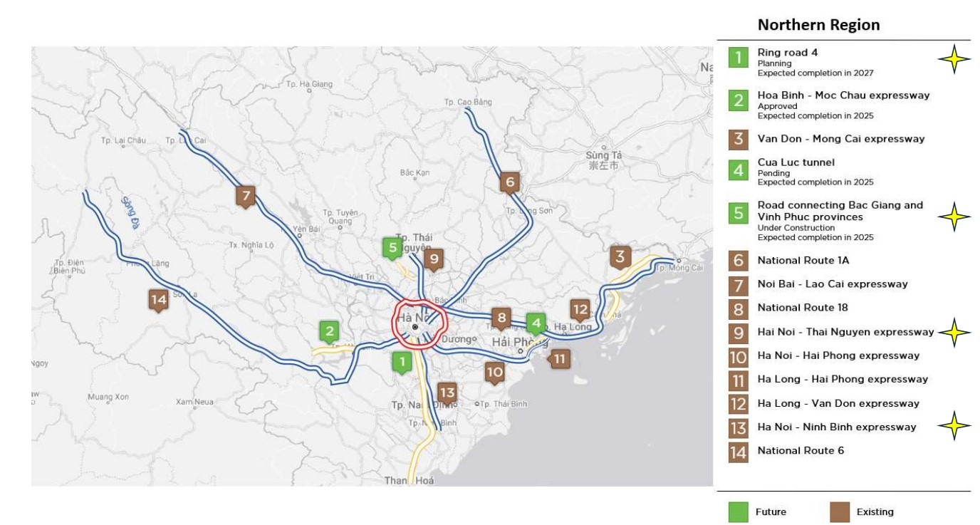Select the National Route 6 legend label

click(801, 451)
